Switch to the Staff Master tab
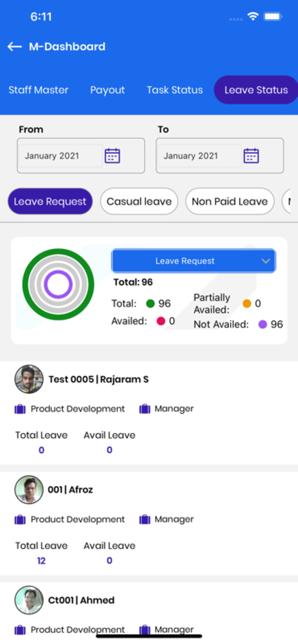This screenshot has height=644, width=298. [x=38, y=90]
